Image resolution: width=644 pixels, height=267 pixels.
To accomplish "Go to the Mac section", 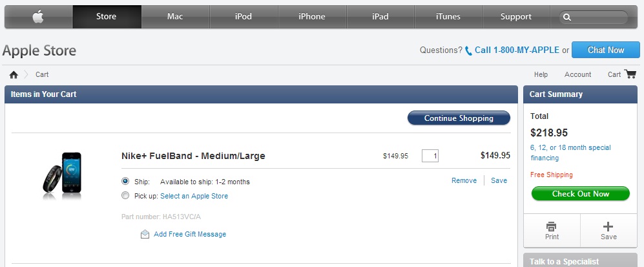I will [176, 17].
